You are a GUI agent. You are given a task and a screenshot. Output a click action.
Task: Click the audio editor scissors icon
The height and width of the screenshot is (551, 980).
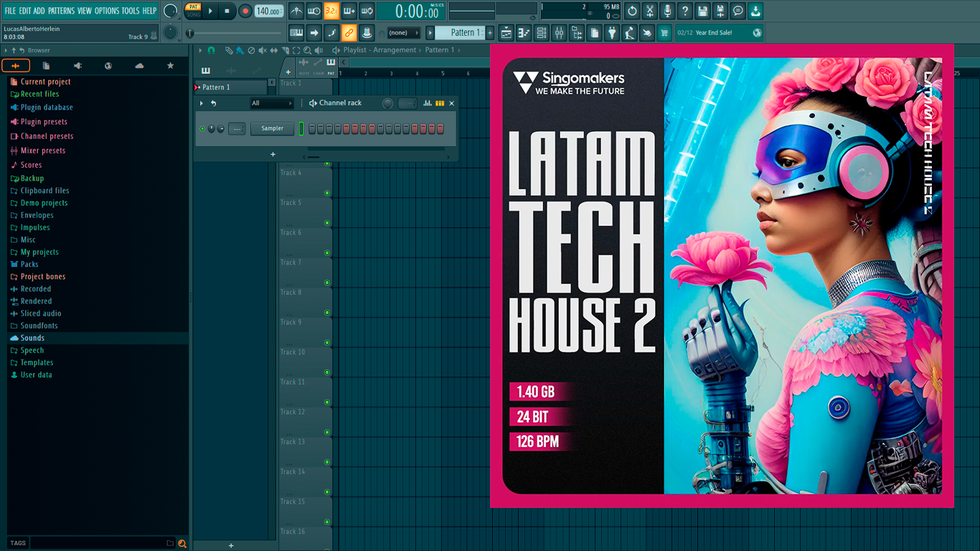(x=650, y=11)
